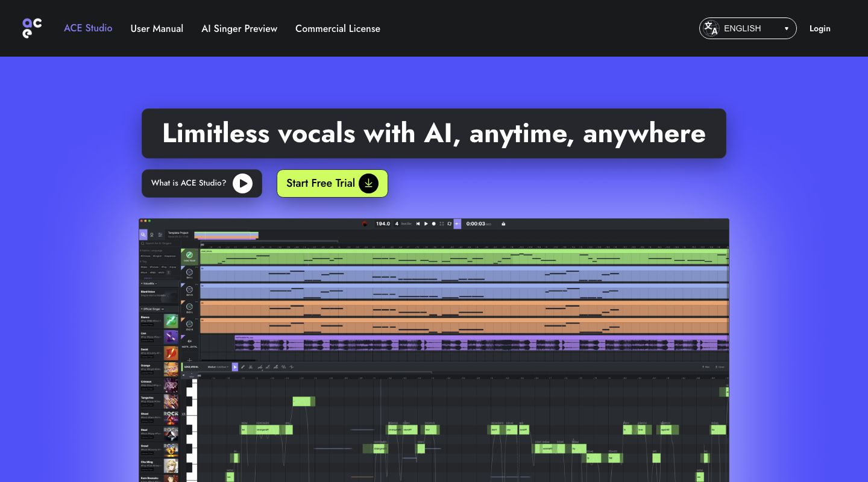Click the What is ACE Studio? button
The height and width of the screenshot is (482, 868).
point(202,183)
